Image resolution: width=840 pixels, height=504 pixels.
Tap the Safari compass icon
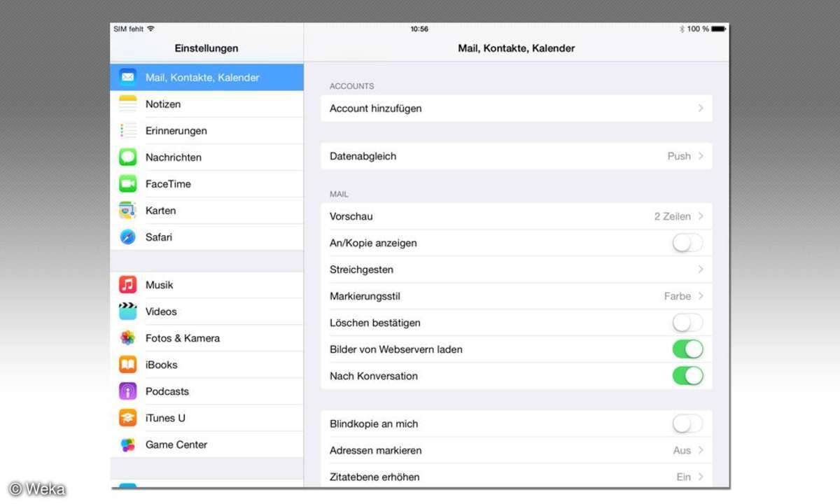click(x=127, y=237)
